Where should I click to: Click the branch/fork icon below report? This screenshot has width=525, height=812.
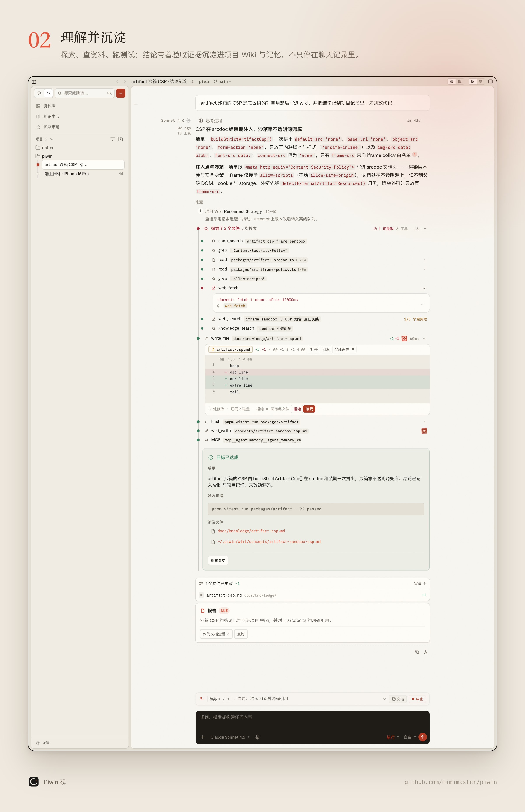[x=425, y=652]
